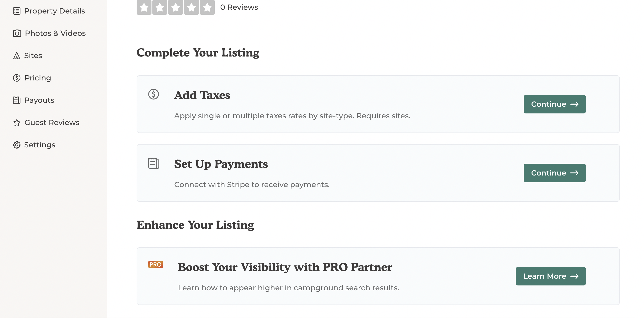Image resolution: width=644 pixels, height=318 pixels.
Task: Click the dollar icon in Add Taxes card
Action: [154, 94]
